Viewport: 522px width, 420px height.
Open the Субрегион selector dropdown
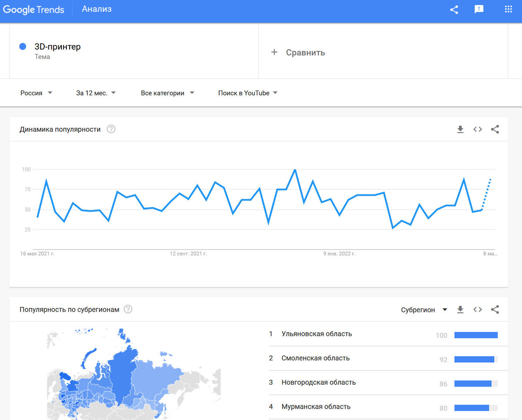coord(424,310)
